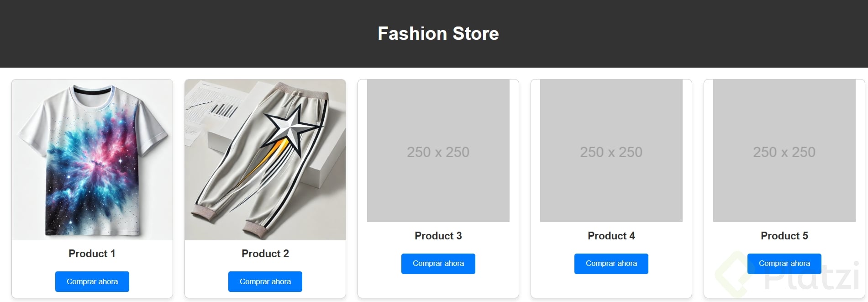
Task: Open the Product 4 placeholder image
Action: [611, 151]
